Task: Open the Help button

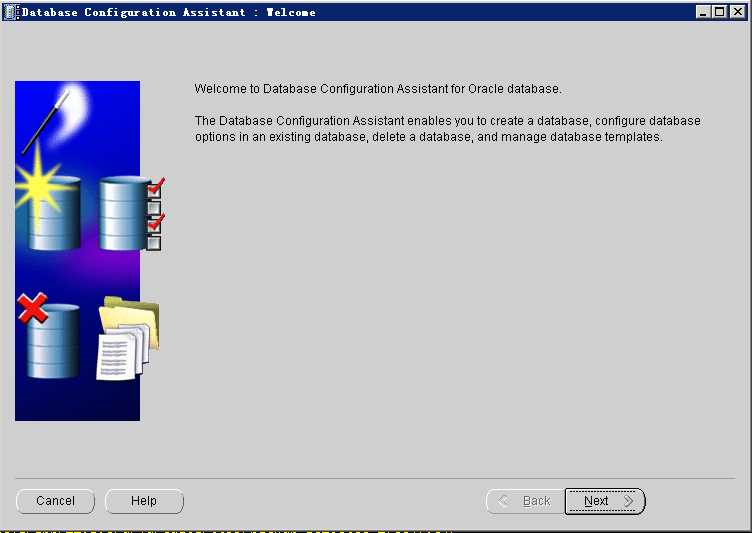Action: [x=144, y=501]
